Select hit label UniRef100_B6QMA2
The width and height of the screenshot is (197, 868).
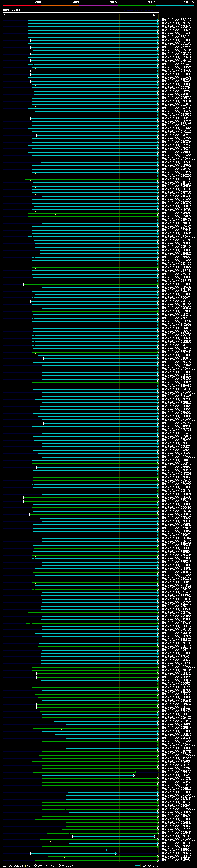pos(176,531)
